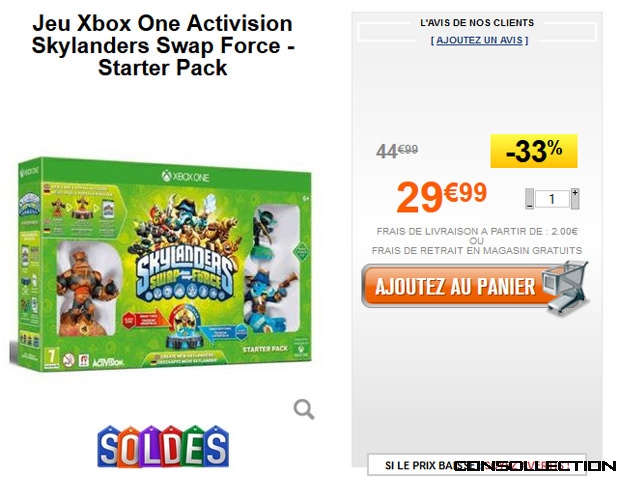Screen dimensions: 620x477
Task: Click the blue figurine on the box
Action: 267,295
